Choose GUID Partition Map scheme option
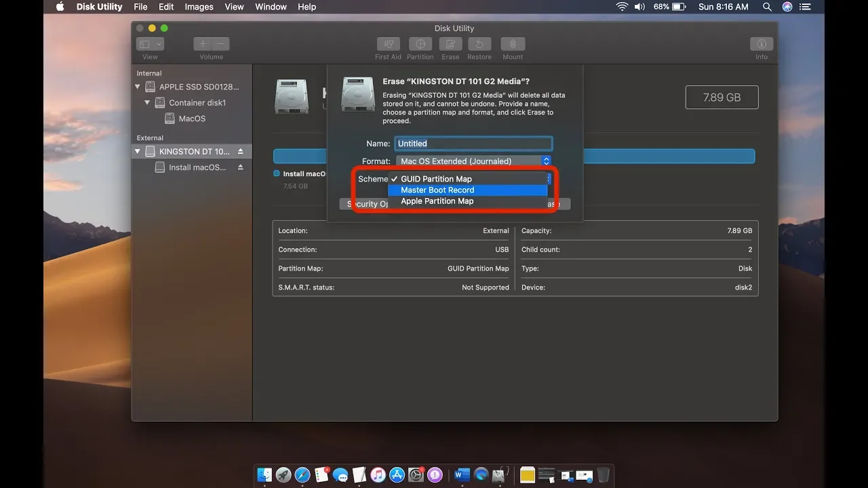Screen dimensions: 868x488 tap(468, 179)
